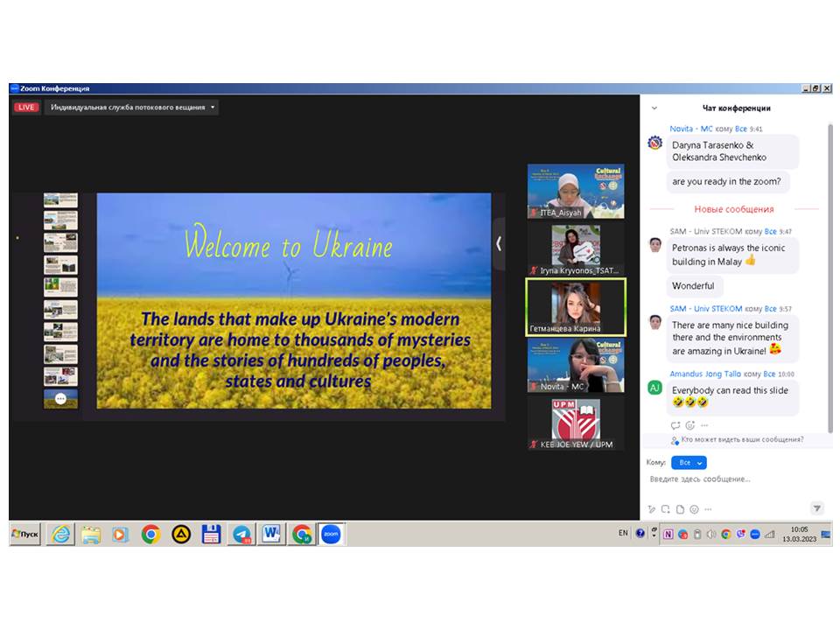Open 'Кто может видеть ваши сообщения?' link

[742, 439]
